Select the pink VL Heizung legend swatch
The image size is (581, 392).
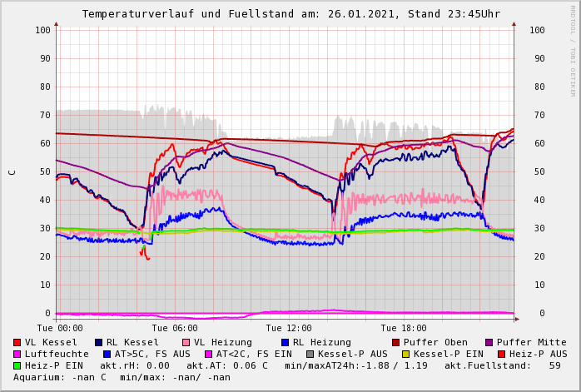pos(186,342)
